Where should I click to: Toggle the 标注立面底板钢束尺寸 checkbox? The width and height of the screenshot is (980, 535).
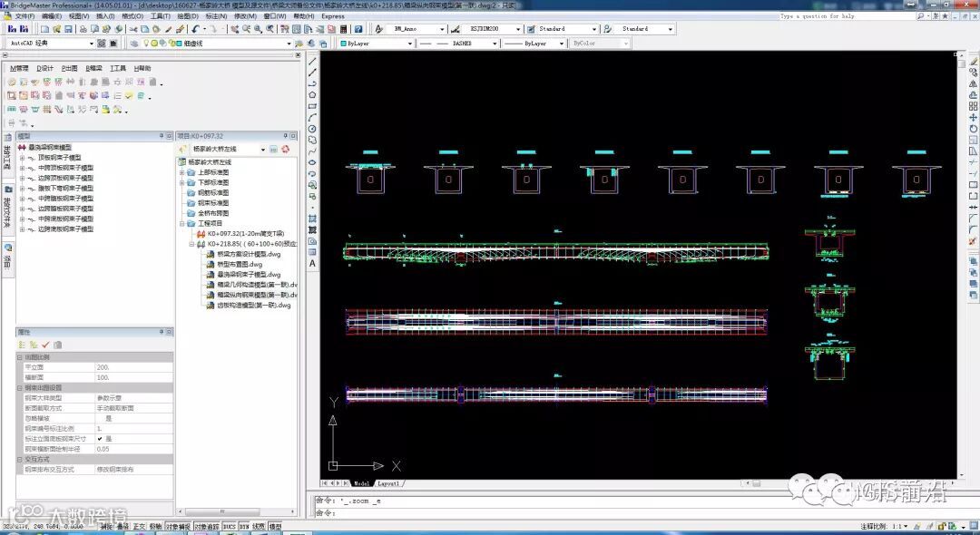[100, 439]
